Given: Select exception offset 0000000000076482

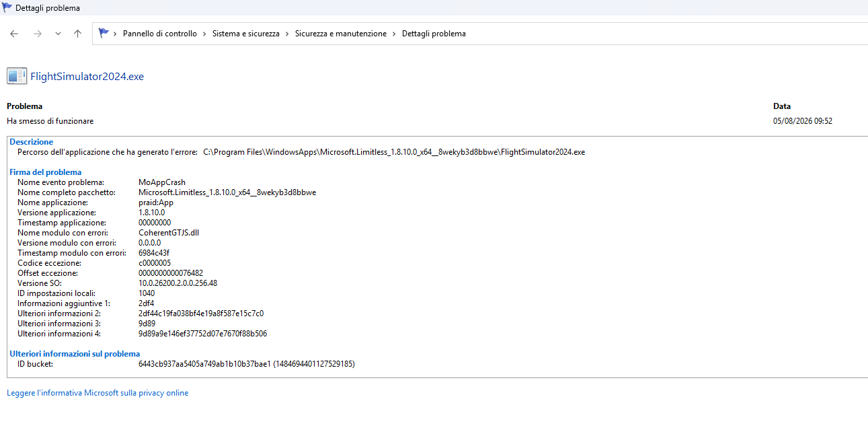Looking at the screenshot, I should point(171,273).
